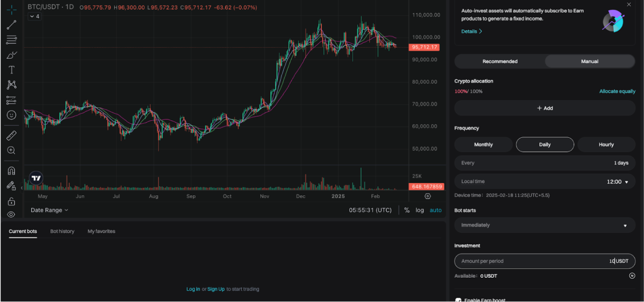The height and width of the screenshot is (302, 644).
Task: Hide all drawings with the eye icon
Action: tap(11, 214)
